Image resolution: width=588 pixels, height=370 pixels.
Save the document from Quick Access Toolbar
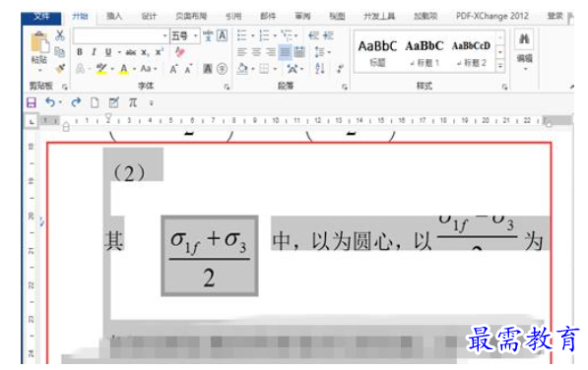[32, 102]
